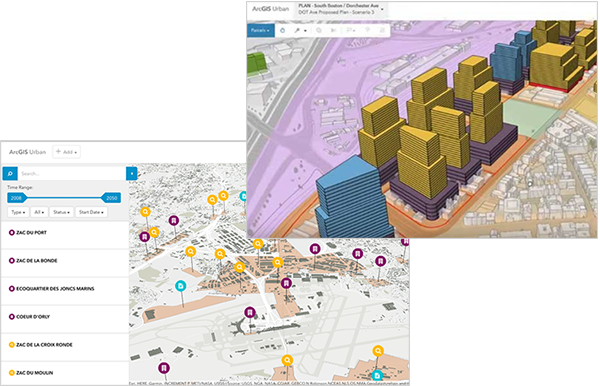Click in the Search input field
Screen dimensions: 600x386
click(72, 173)
